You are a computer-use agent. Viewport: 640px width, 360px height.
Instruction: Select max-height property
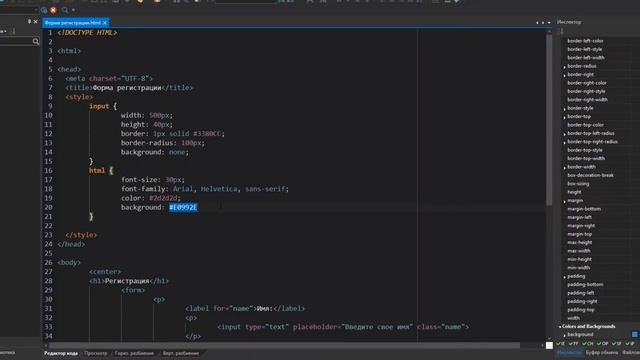pyautogui.click(x=580, y=242)
